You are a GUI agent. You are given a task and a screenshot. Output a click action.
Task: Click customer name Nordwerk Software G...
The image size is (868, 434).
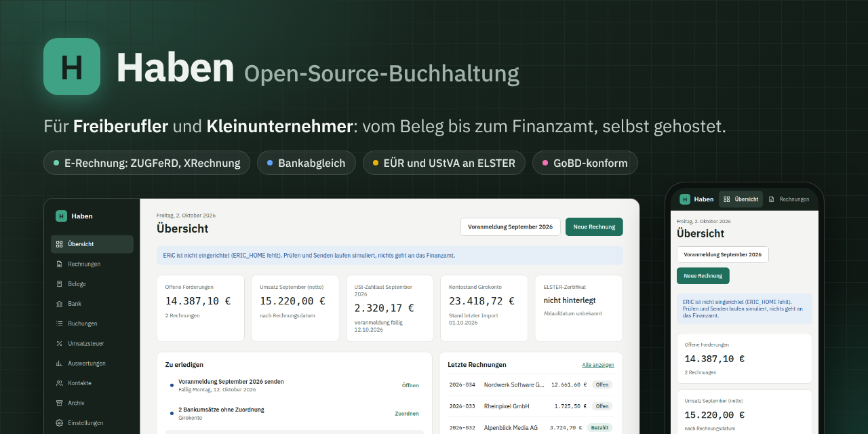(x=514, y=384)
